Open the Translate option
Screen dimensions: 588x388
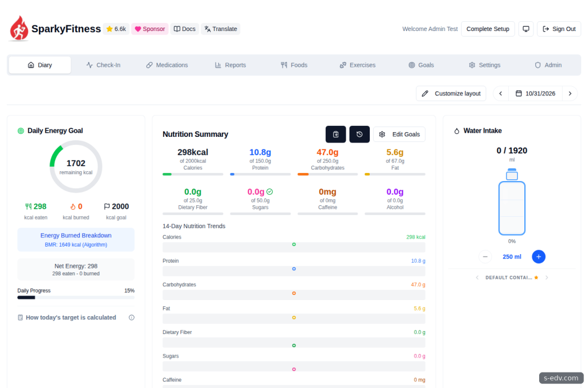(x=220, y=29)
